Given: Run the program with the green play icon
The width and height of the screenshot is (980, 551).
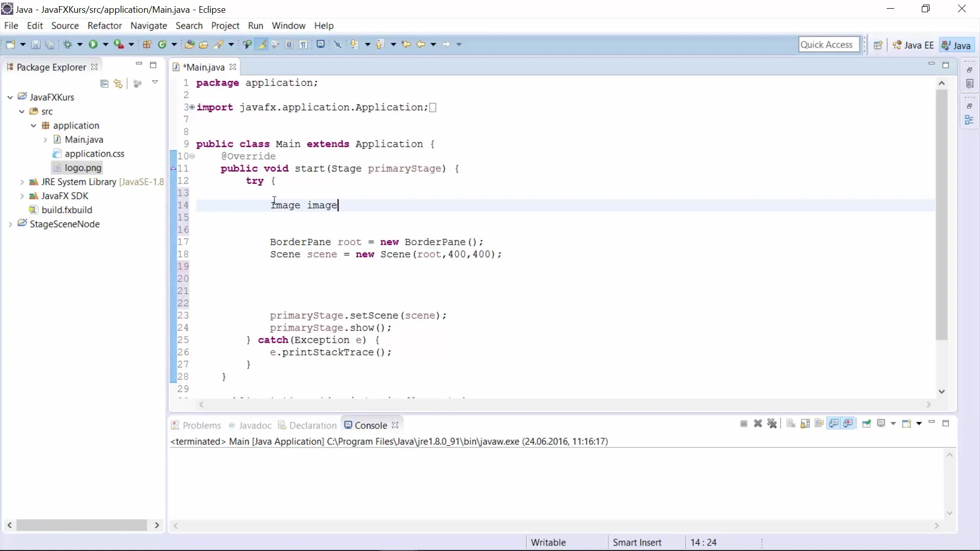Looking at the screenshot, I should click(93, 45).
